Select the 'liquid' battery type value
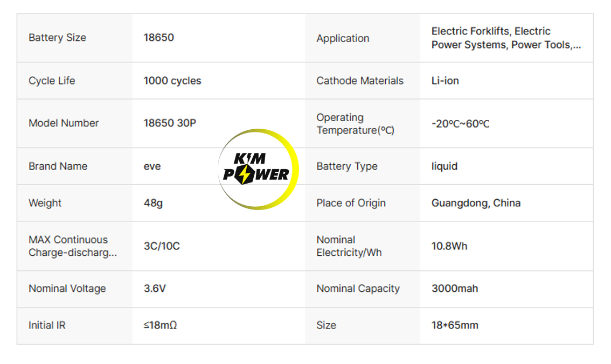This screenshot has height=364, width=611. click(444, 166)
